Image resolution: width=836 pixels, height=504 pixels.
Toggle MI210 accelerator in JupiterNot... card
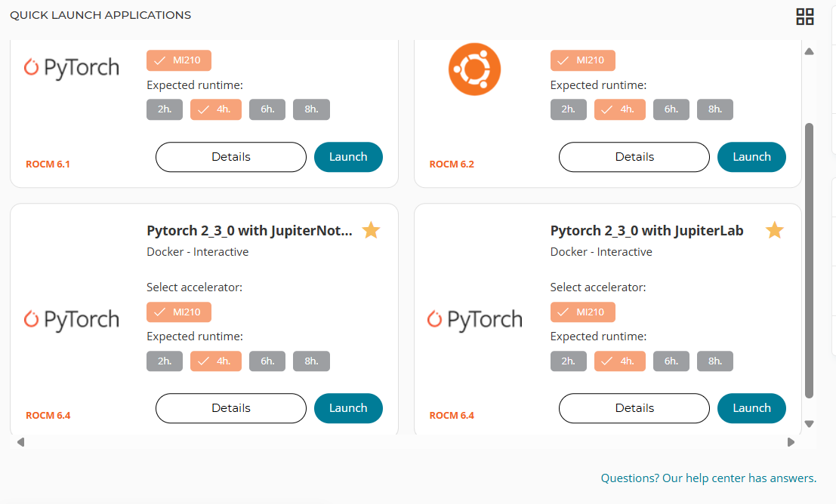coord(179,312)
